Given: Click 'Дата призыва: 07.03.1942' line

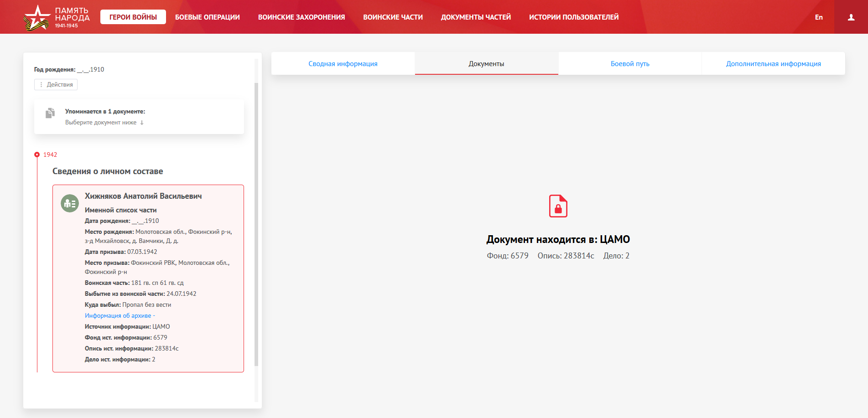Looking at the screenshot, I should coord(121,252).
